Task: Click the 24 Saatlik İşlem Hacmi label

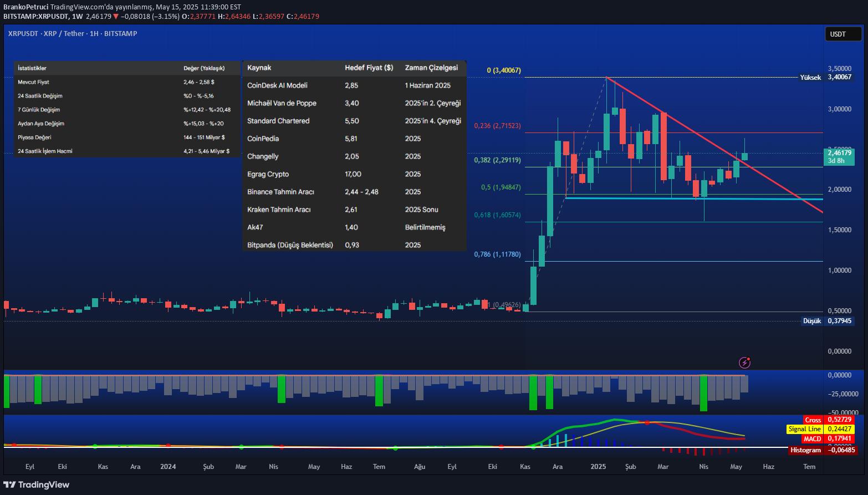Action: tap(45, 151)
